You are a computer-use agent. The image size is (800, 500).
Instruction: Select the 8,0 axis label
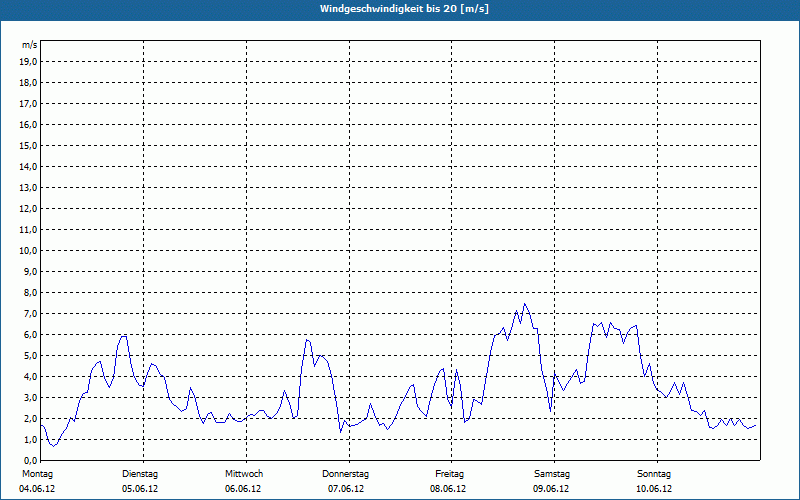[x=30, y=293]
